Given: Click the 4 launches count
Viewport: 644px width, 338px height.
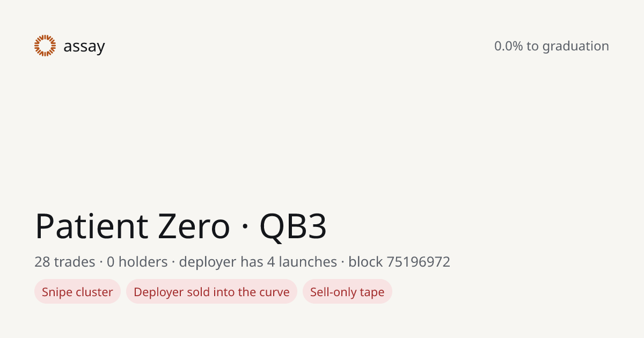Looking at the screenshot, I should pyautogui.click(x=302, y=262).
